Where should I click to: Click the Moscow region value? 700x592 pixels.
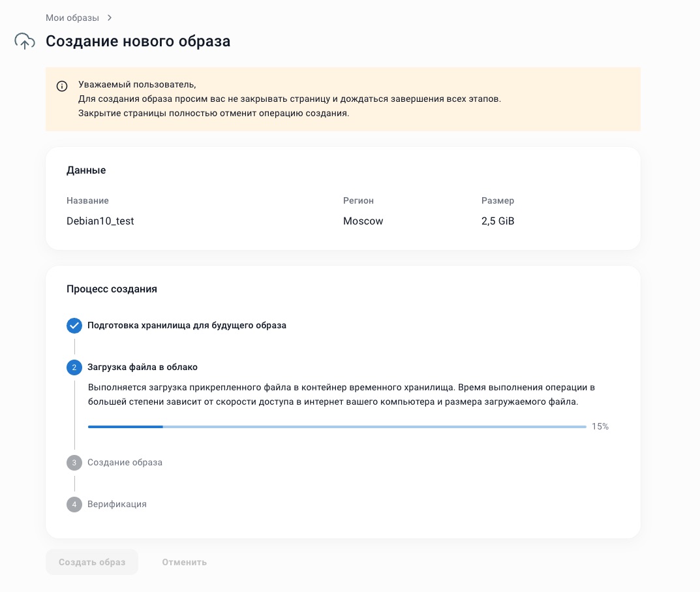pos(363,221)
